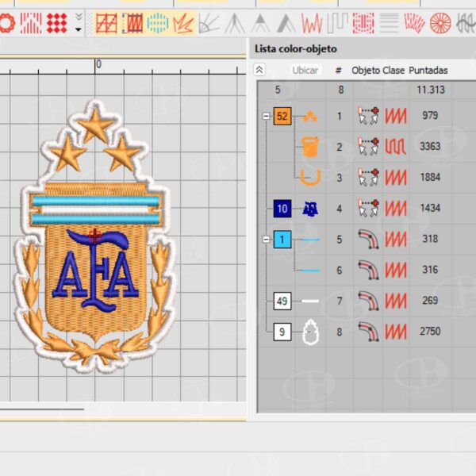476x476 pixels.
Task: Click the stitch count 1884
Action: (430, 177)
